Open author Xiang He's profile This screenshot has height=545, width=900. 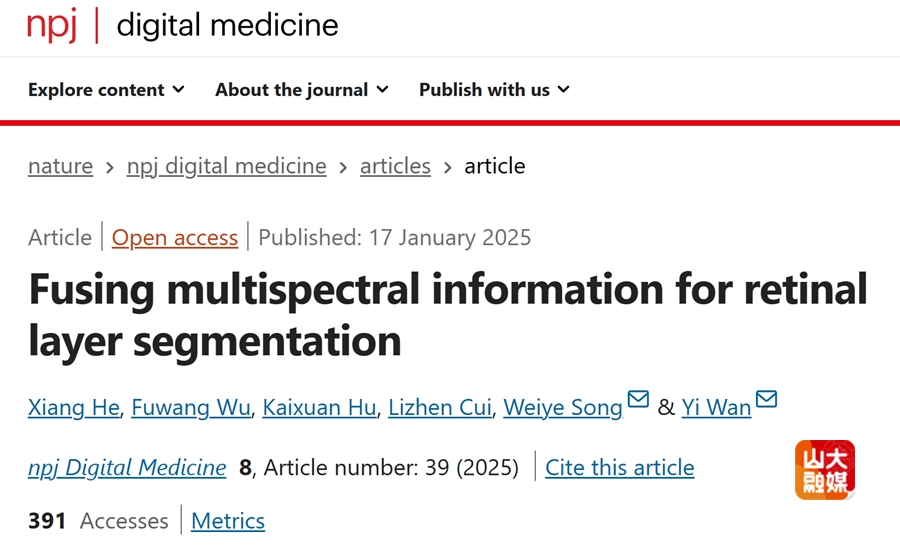pyautogui.click(x=73, y=408)
